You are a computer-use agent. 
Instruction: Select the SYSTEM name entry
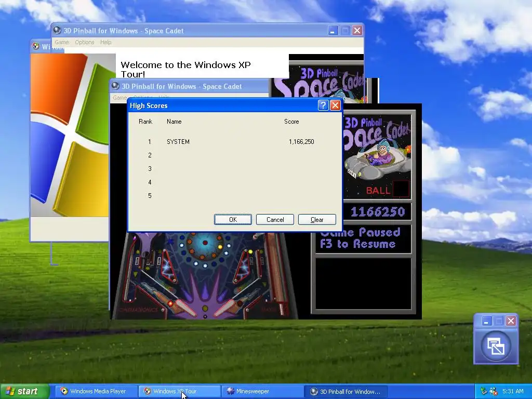tap(178, 142)
